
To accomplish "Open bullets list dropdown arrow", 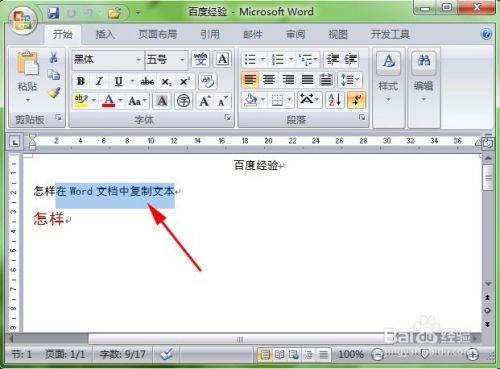I will tap(263, 59).
